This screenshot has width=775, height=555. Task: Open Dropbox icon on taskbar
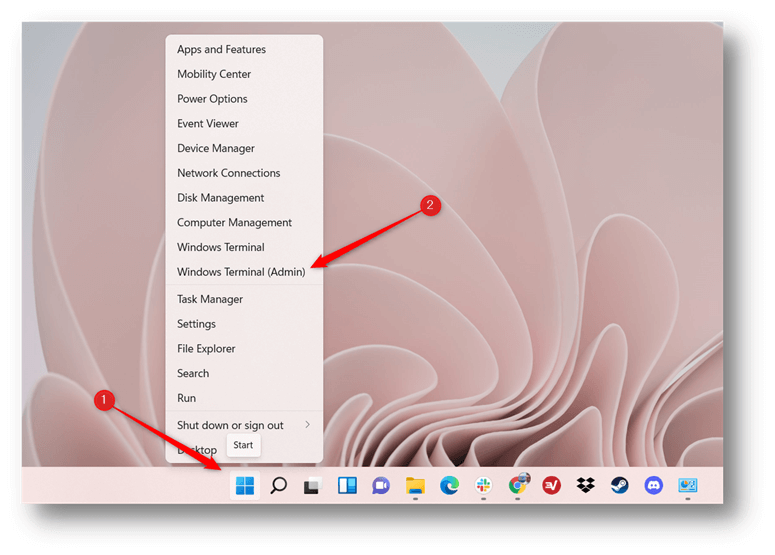(x=586, y=485)
